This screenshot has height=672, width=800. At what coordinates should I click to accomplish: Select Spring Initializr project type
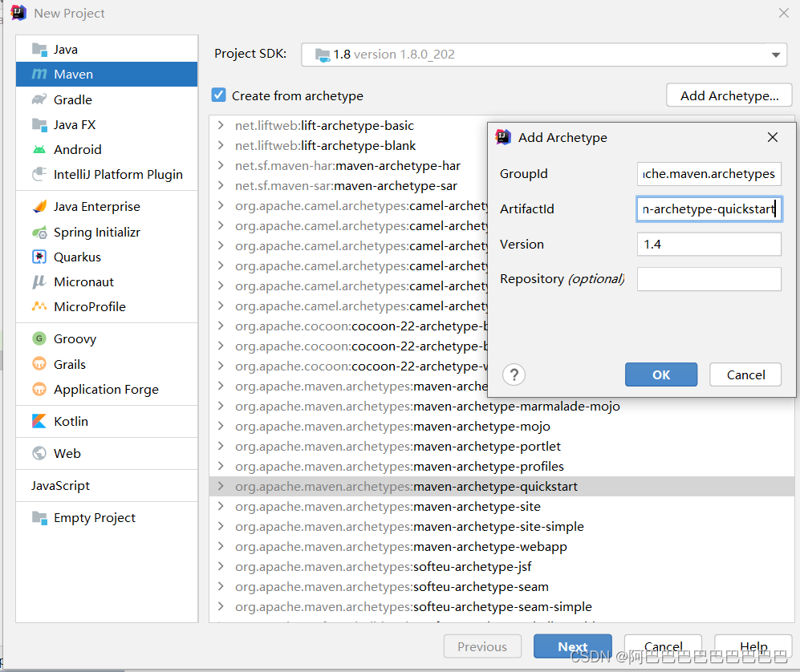click(107, 233)
